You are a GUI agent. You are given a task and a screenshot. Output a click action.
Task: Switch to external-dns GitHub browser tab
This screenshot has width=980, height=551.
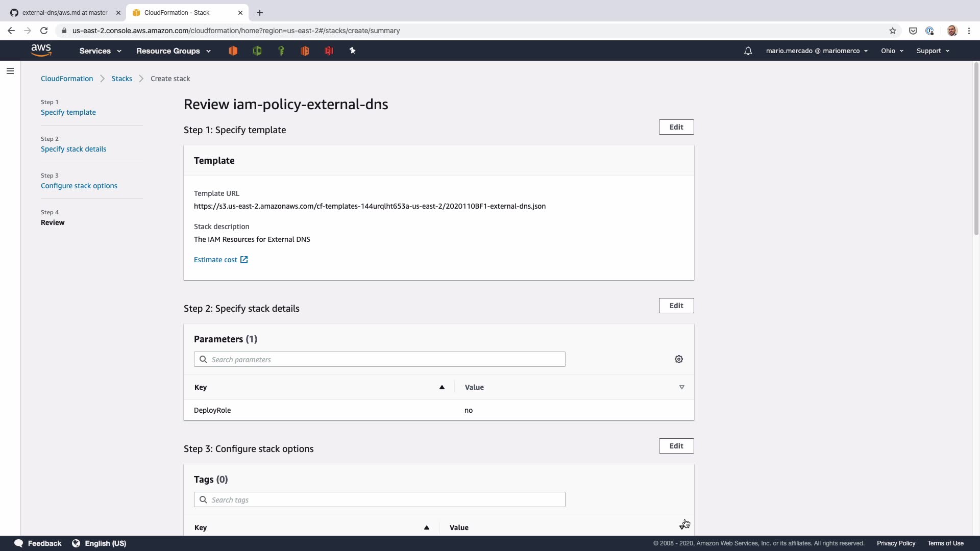pos(65,13)
